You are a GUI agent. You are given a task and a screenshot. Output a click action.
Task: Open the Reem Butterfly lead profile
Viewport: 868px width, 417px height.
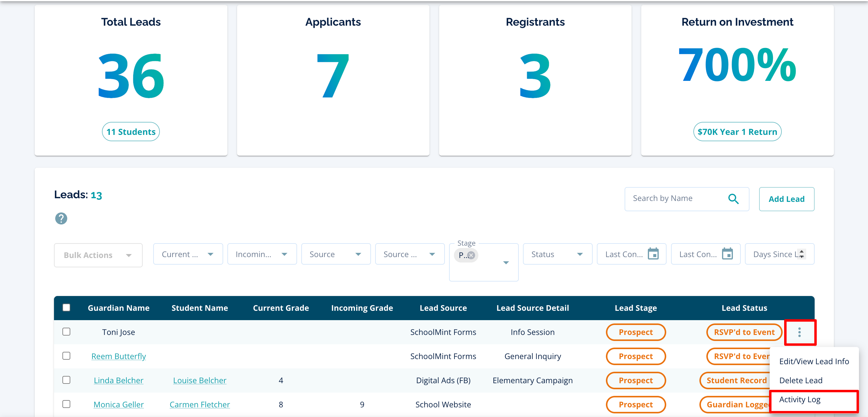point(119,356)
